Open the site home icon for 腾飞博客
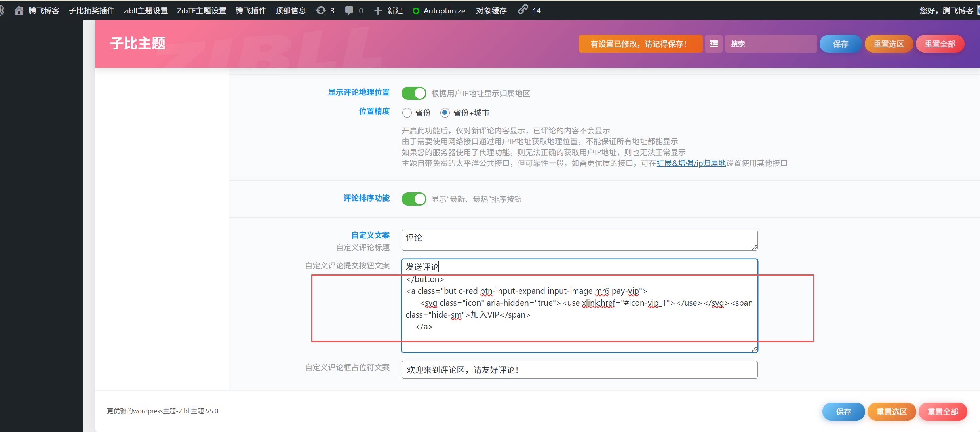The width and height of the screenshot is (980, 432). point(18,10)
